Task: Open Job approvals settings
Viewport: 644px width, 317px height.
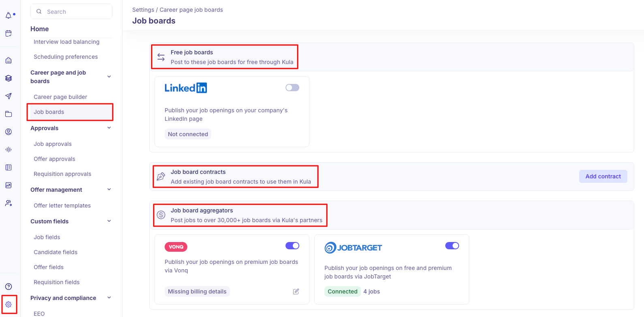Action: tap(53, 144)
